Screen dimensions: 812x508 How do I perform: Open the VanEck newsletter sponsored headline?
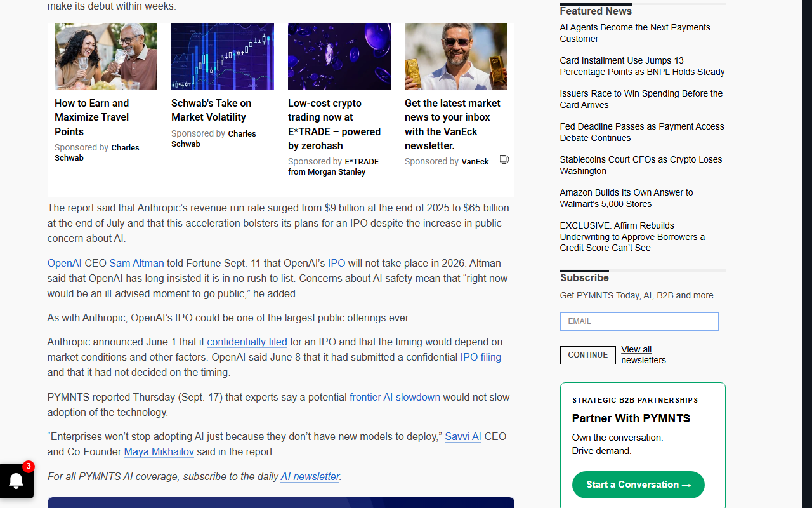[452, 124]
